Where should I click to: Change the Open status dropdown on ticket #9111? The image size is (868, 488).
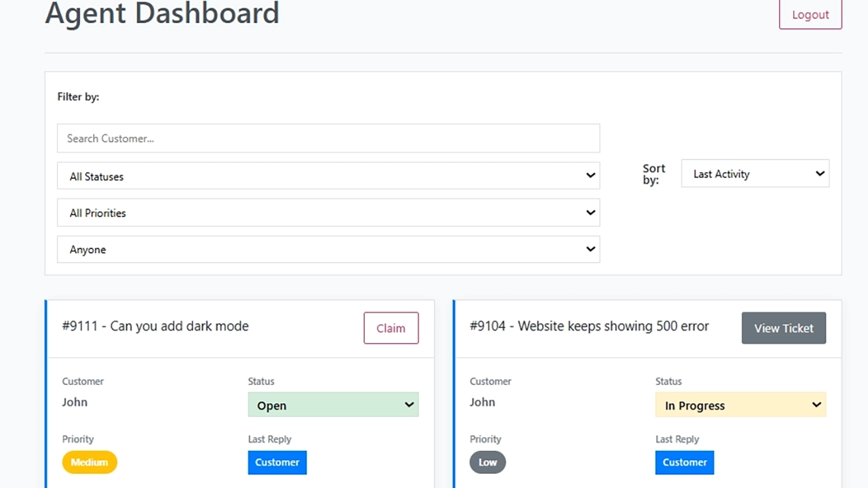coord(333,405)
